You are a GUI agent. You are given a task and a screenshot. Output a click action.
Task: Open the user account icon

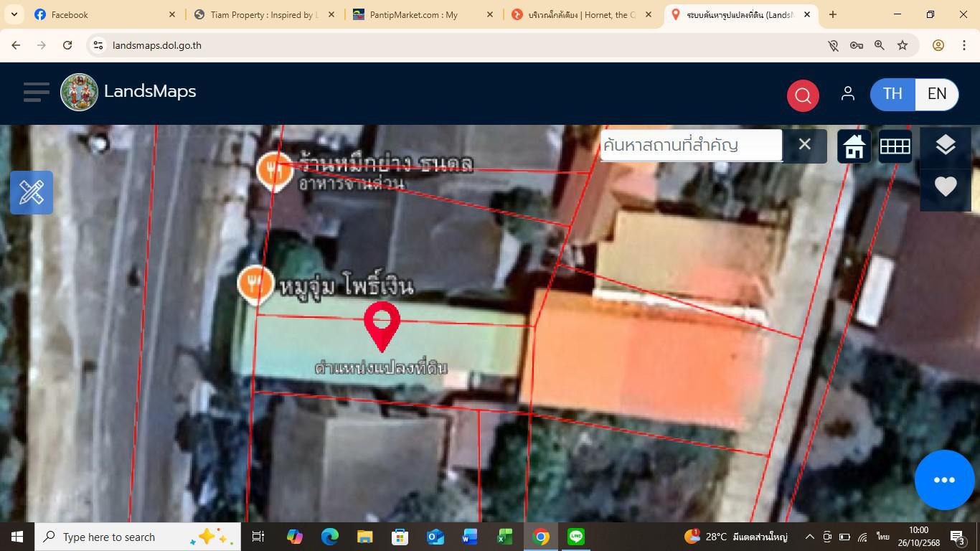(847, 94)
